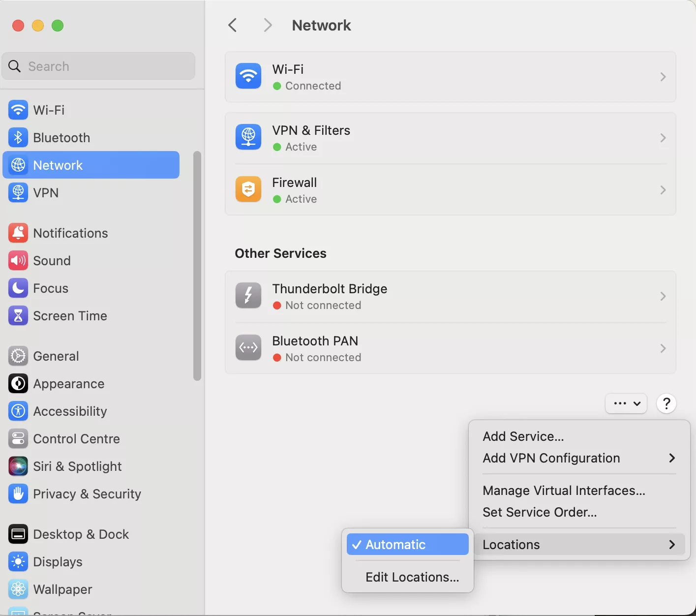
Task: Open Accessibility settings
Action: [x=91, y=411]
